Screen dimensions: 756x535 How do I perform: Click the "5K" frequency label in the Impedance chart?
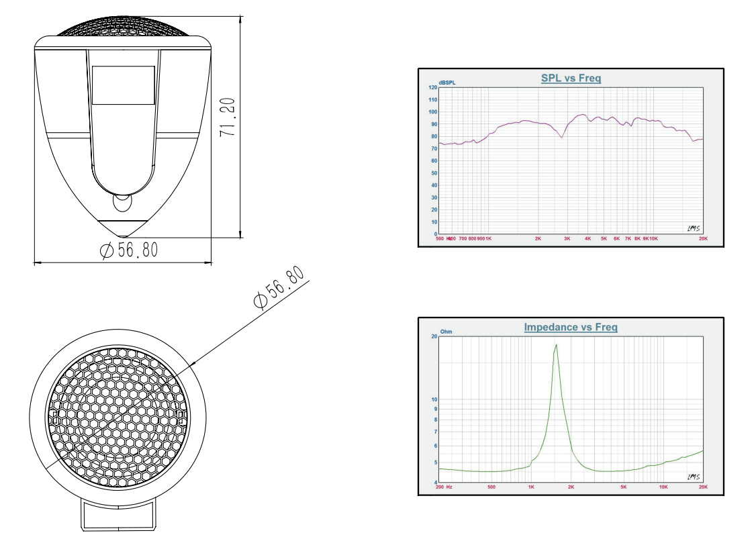point(624,487)
